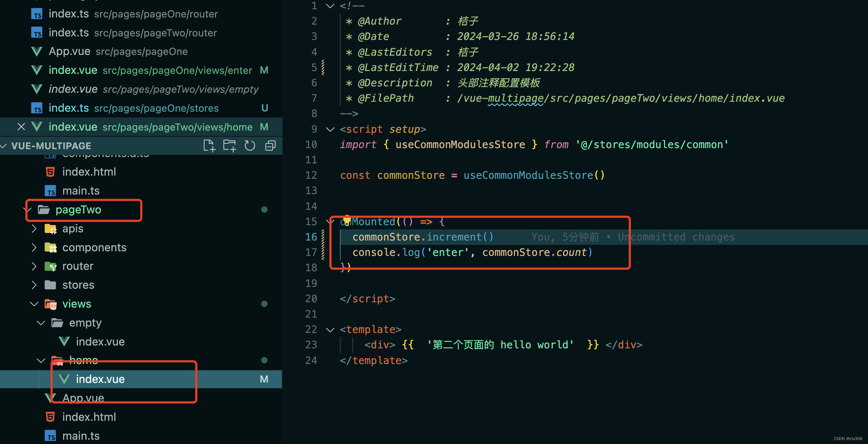Open App.vue from src/pages/pageOne

pyautogui.click(x=141, y=51)
